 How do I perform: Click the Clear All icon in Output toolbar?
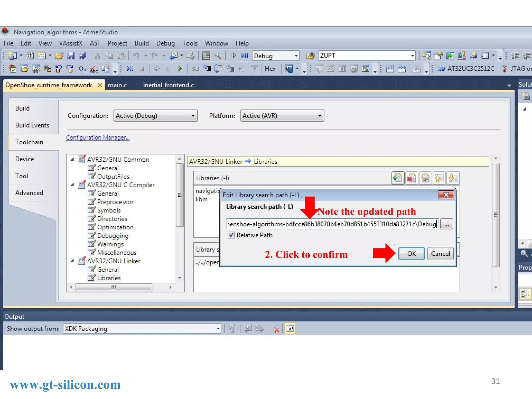[x=275, y=329]
